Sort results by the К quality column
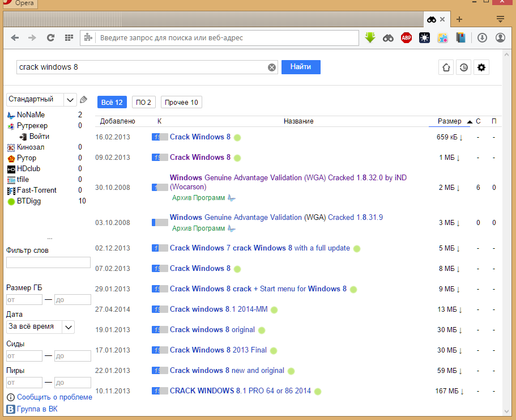 click(x=159, y=121)
